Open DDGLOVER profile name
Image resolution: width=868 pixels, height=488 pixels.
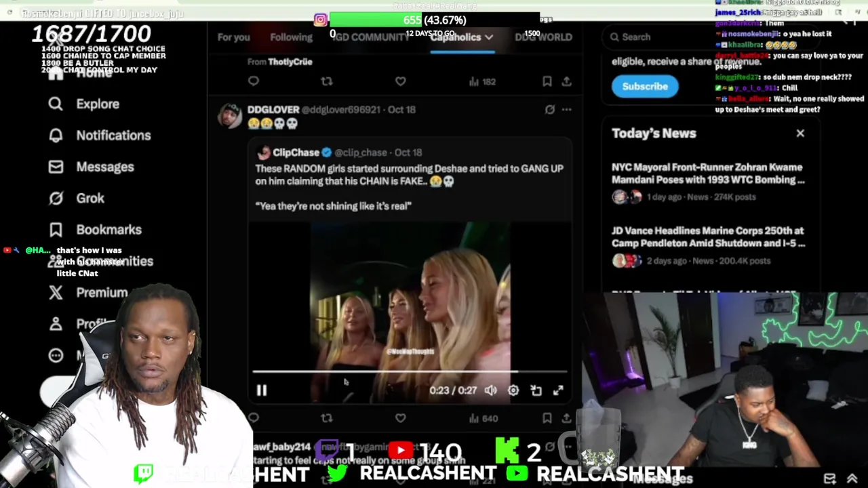coord(273,109)
